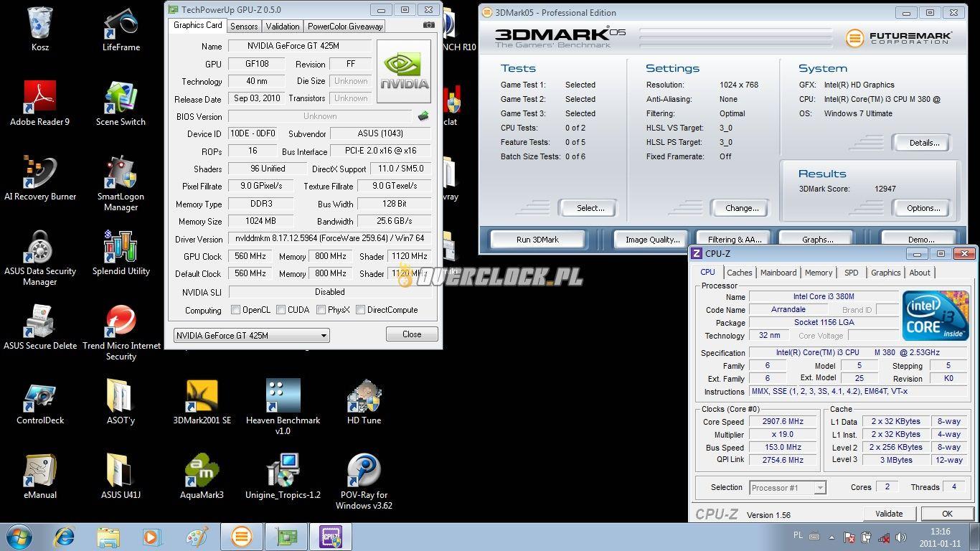Click Run 3DMark button
The width and height of the screenshot is (980, 551).
point(537,240)
